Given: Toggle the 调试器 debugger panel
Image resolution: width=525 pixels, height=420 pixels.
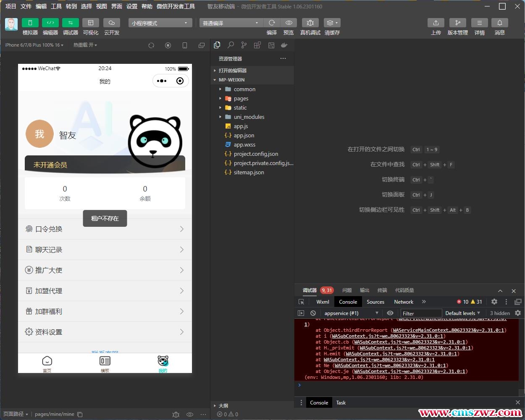Looking at the screenshot, I should 70,23.
